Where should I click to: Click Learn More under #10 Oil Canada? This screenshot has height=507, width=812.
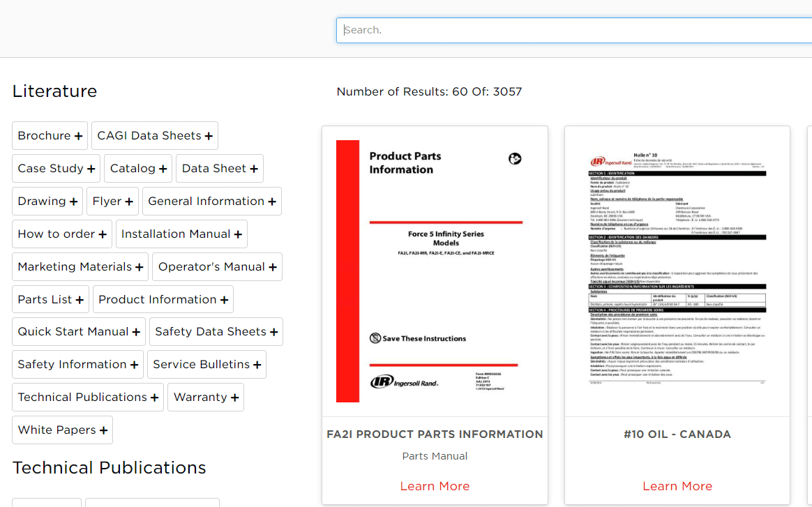[677, 486]
